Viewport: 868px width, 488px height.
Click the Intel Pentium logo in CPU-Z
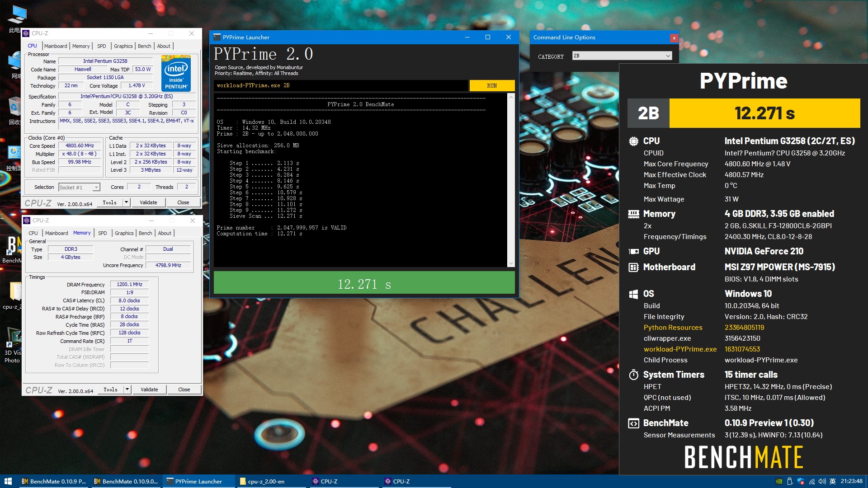click(x=176, y=73)
